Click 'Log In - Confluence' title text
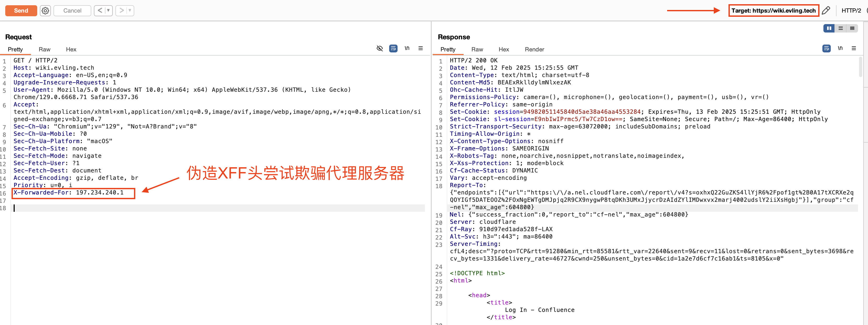Viewport: 868px width, 325px height. coord(539,310)
